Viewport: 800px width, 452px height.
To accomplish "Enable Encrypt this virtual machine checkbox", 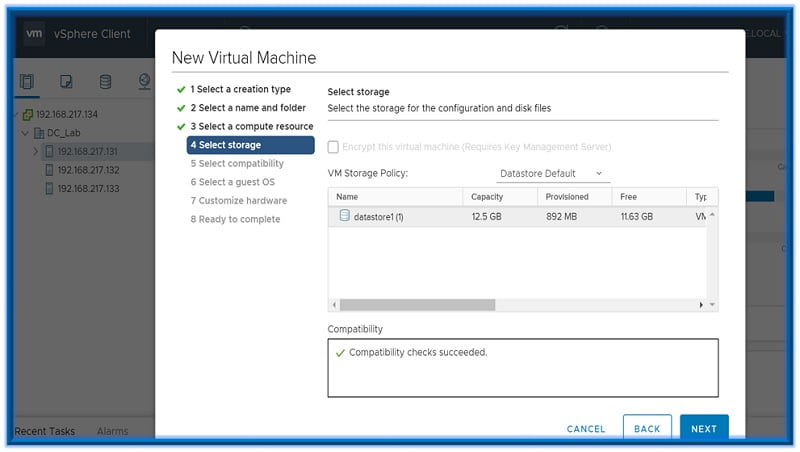I will (x=334, y=147).
